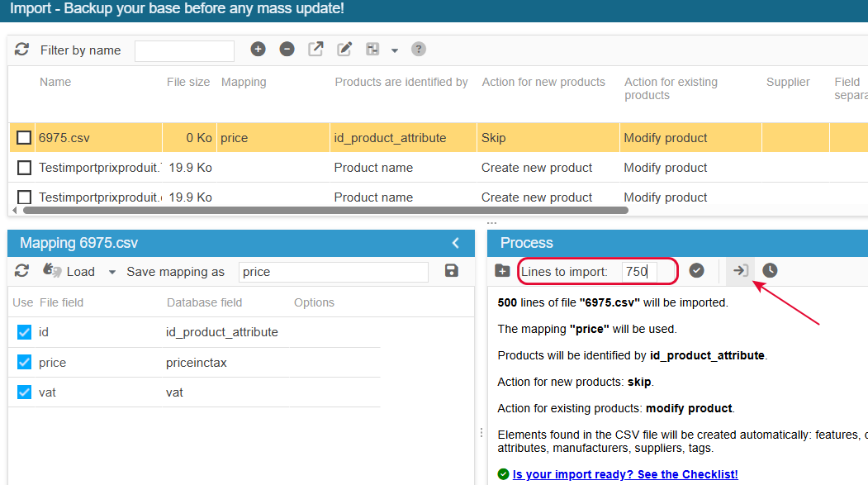Viewport: 868px width, 485px height.
Task: Click Action for new products column header
Action: tap(543, 82)
